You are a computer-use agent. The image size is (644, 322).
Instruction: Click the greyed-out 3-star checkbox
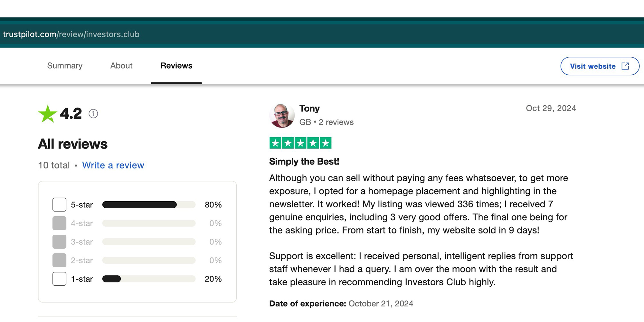[x=59, y=242]
